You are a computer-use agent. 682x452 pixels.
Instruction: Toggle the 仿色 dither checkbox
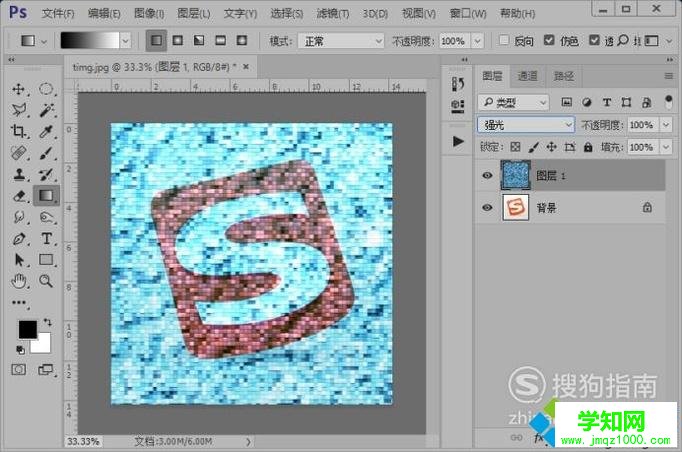point(549,40)
